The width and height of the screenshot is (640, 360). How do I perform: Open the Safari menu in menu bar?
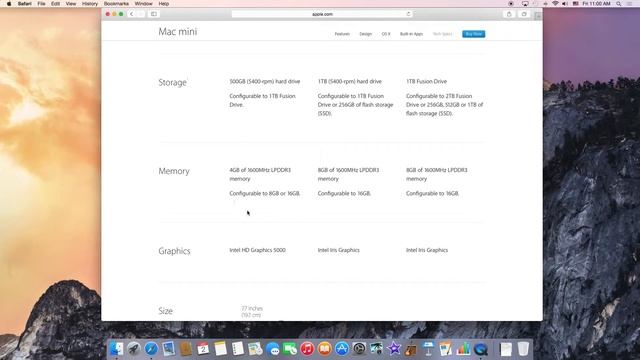24,4
